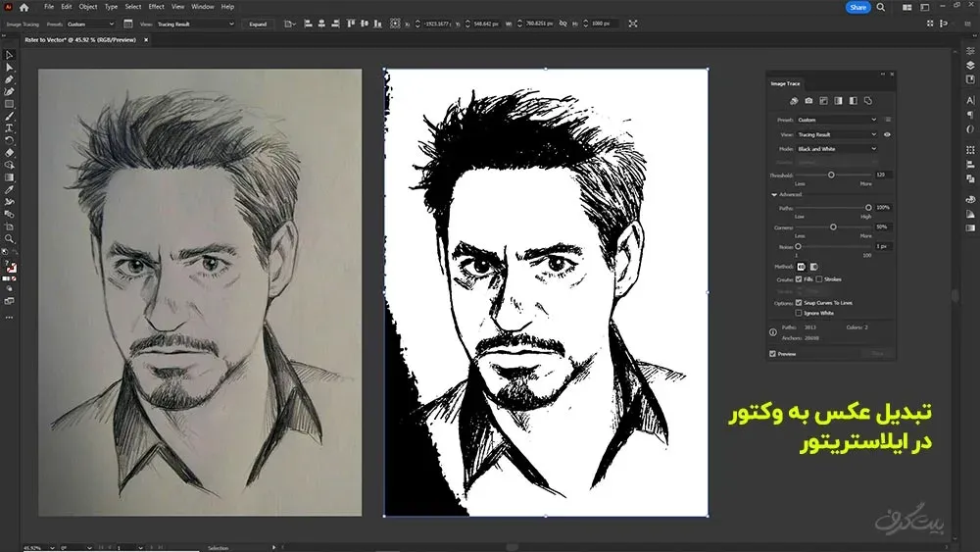Go to Illustrator Home screen icon
The width and height of the screenshot is (980, 552).
tap(24, 8)
